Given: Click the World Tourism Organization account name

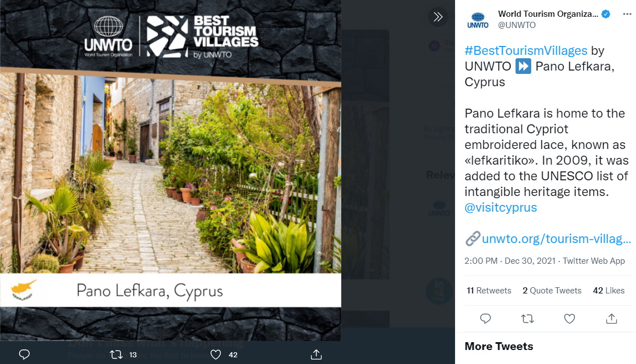Looking at the screenshot, I should [548, 14].
